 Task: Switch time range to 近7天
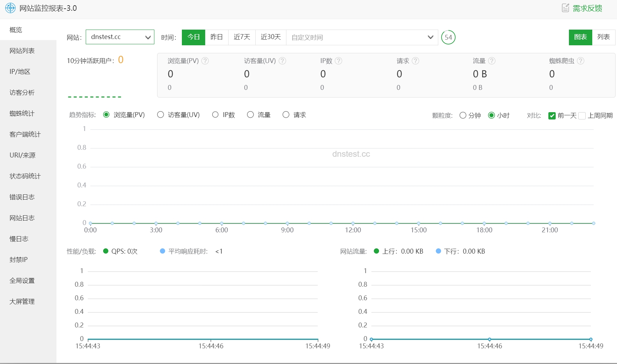tap(242, 37)
